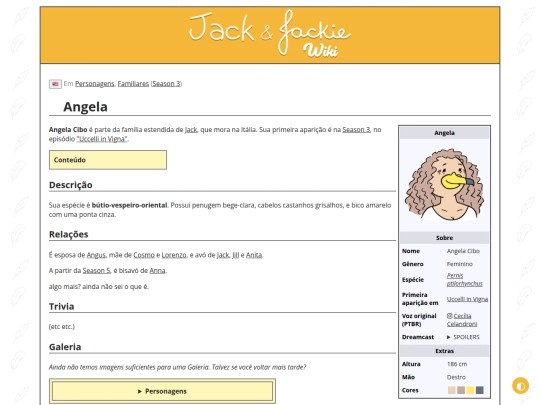
Task: Open the Personagens category link
Action: 95,84
